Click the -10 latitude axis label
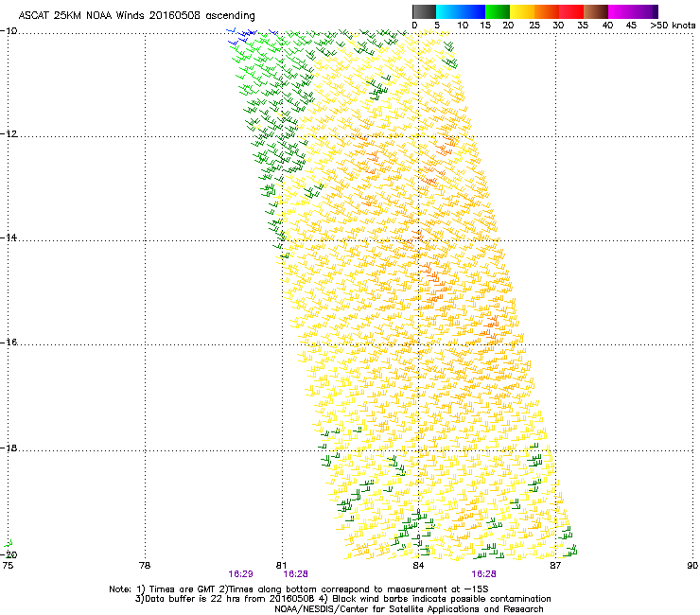The width and height of the screenshot is (700, 615). (9, 31)
